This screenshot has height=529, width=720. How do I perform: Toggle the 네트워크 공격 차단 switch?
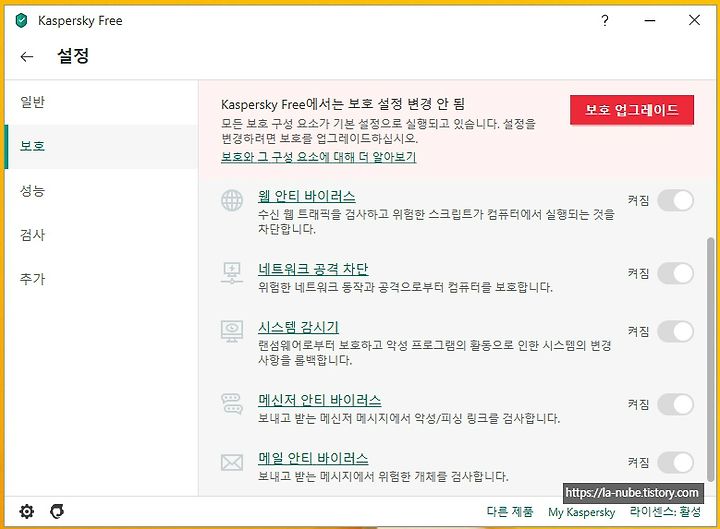675,273
